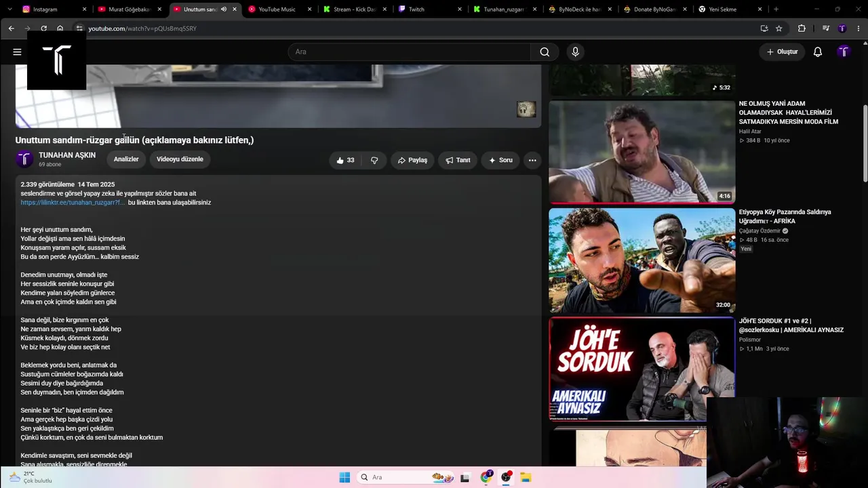Open the Etiyopya Köy Pazarında video thumbnail
The width and height of the screenshot is (868, 488).
point(642,260)
